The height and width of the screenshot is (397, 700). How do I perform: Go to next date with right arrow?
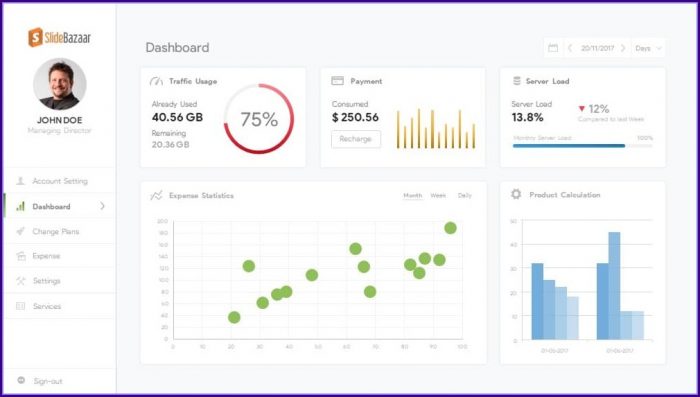pyautogui.click(x=623, y=48)
